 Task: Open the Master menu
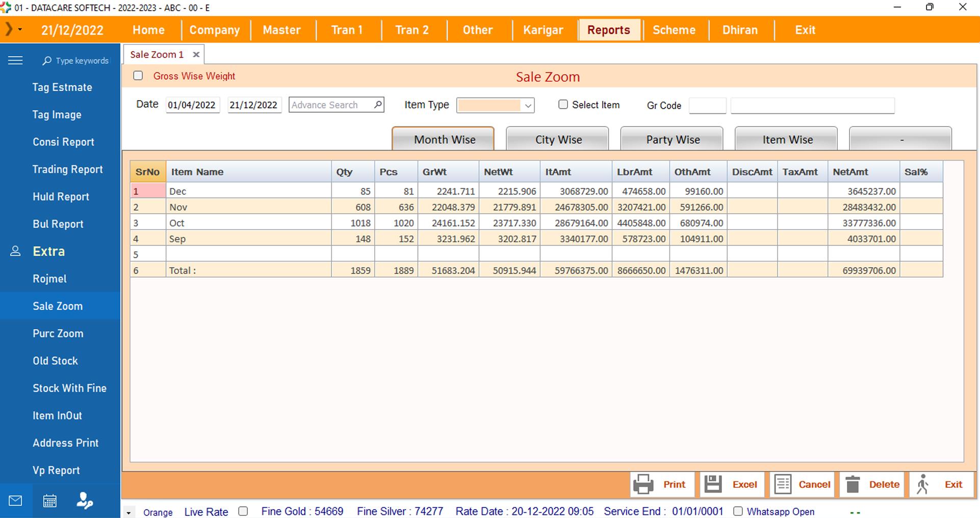coord(281,30)
